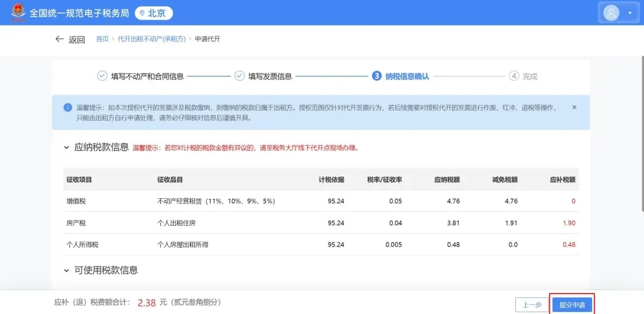Submit with the 提交申请 button
The height and width of the screenshot is (314, 644).
click(572, 304)
